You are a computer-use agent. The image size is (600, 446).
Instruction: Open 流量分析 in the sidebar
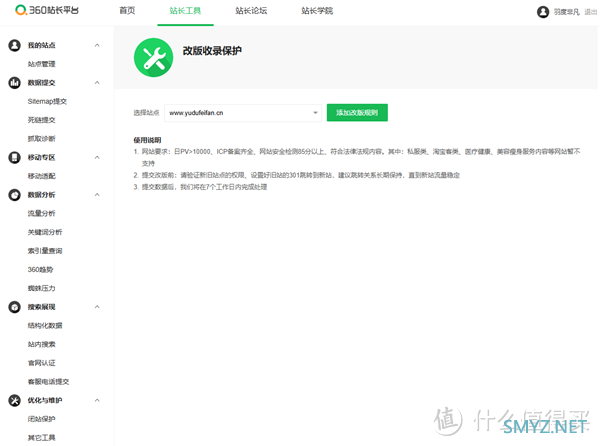[x=41, y=213]
